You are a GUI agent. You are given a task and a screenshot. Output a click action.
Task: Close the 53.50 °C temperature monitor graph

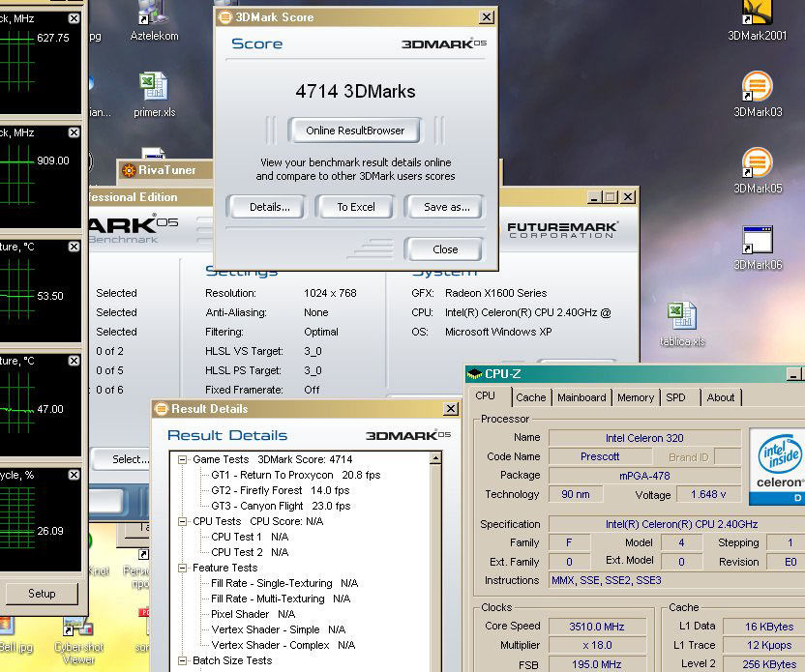coord(75,248)
